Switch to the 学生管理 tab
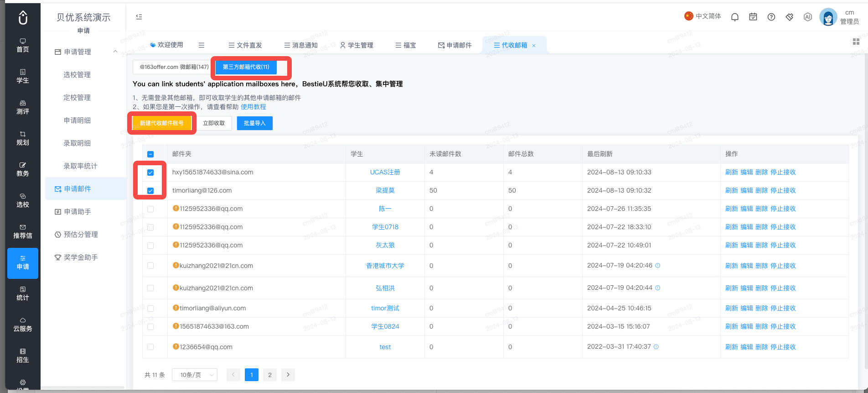 (356, 45)
